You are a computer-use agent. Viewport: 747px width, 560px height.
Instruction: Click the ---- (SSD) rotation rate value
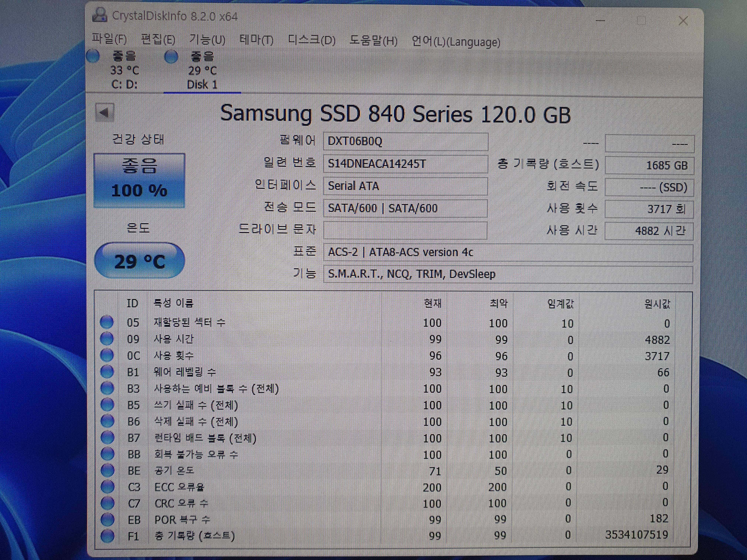649,187
